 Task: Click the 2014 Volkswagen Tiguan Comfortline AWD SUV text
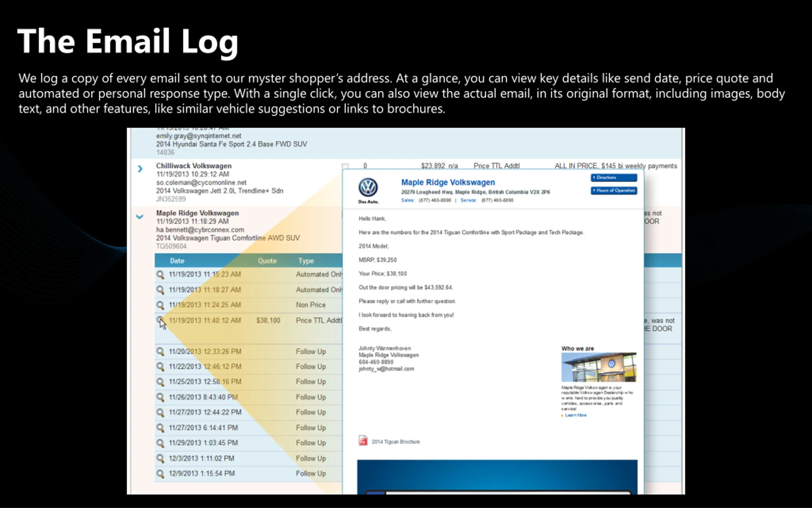coord(228,238)
